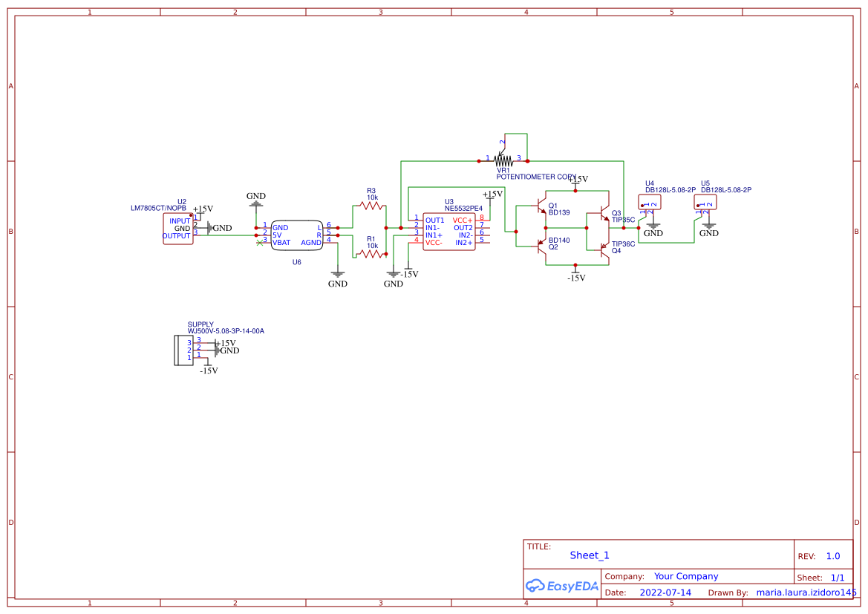868x614 pixels.
Task: Select the "DB128L-5.08-2P" label of U4
Action: (x=670, y=190)
